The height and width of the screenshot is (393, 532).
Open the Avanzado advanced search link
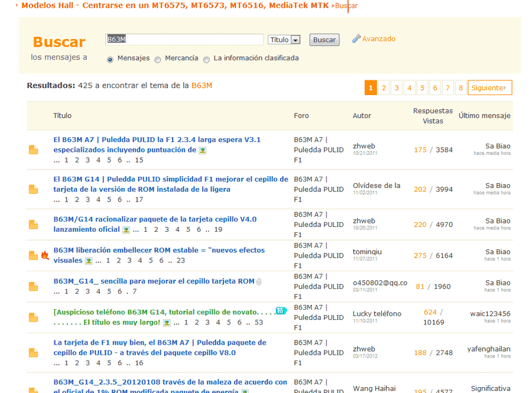pyautogui.click(x=379, y=38)
